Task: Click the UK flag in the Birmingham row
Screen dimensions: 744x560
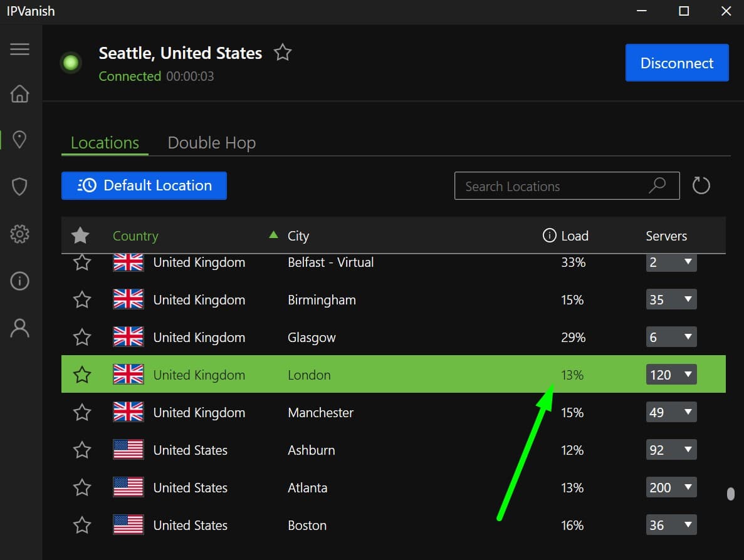Action: pyautogui.click(x=128, y=299)
